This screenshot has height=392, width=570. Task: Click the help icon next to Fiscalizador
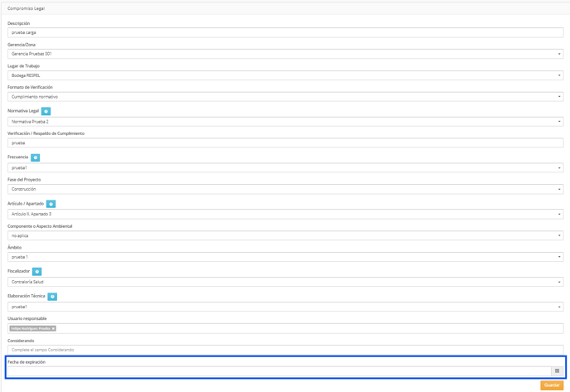[x=36, y=271]
